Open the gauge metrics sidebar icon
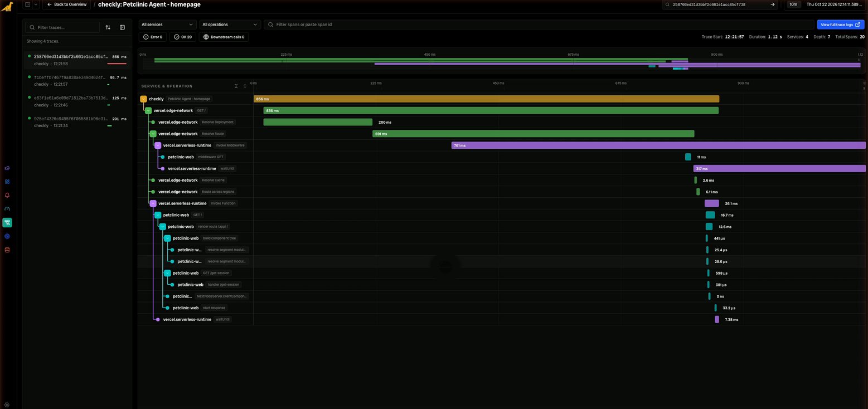868x409 pixels. click(x=7, y=209)
